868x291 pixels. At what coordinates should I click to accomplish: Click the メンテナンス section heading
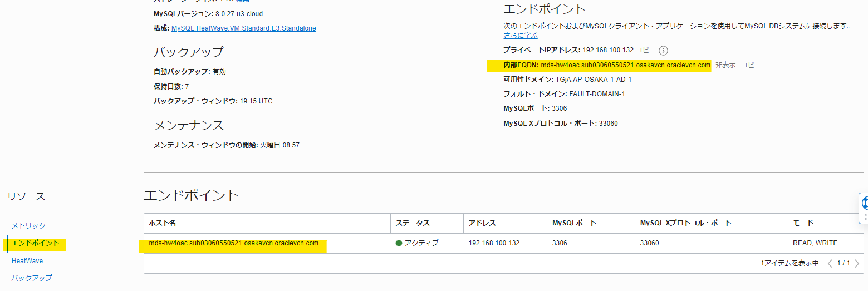click(x=189, y=125)
